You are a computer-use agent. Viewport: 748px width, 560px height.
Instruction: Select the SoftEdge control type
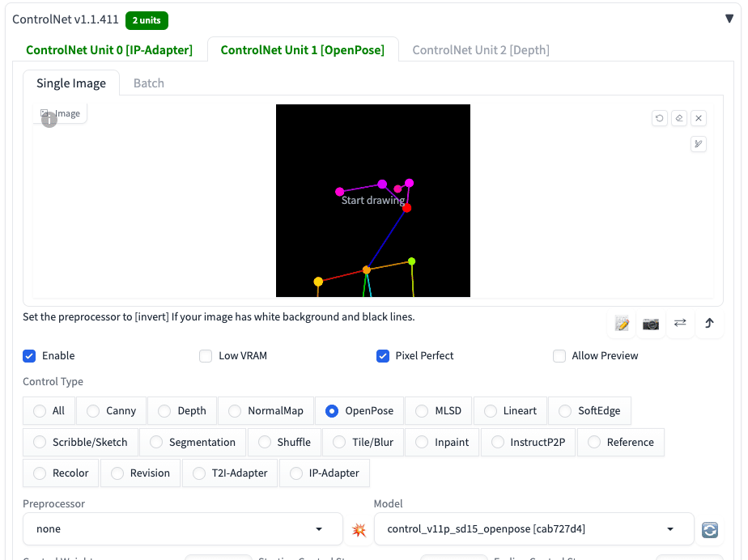pyautogui.click(x=589, y=411)
